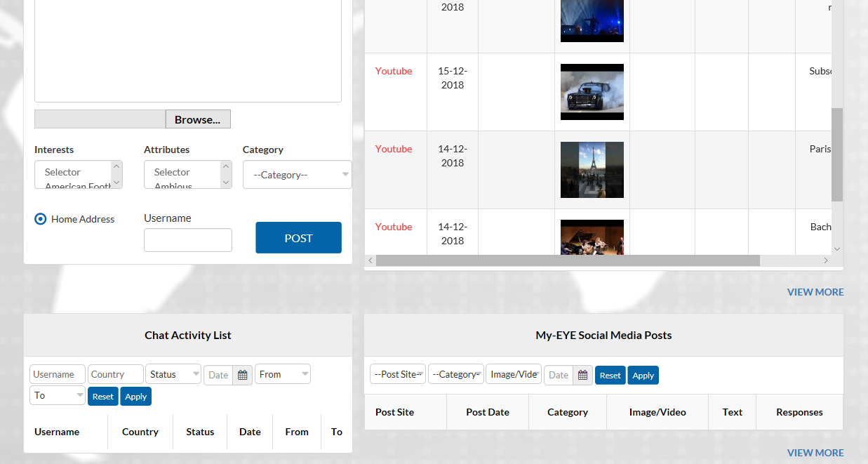Click the Eiffel Tower video thumbnail
868x464 pixels.
(592, 170)
